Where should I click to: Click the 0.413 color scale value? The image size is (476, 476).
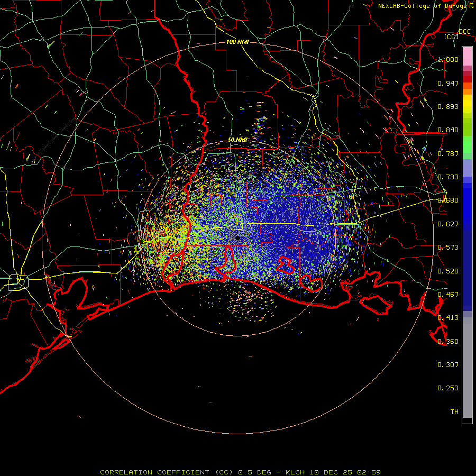[x=448, y=318]
